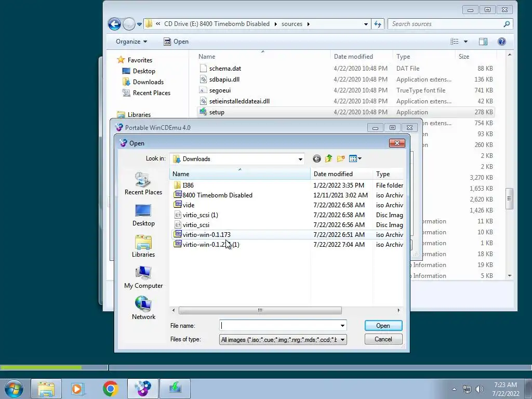Click sources in Explorer address breadcrumb
The width and height of the screenshot is (532, 399).
tap(292, 24)
